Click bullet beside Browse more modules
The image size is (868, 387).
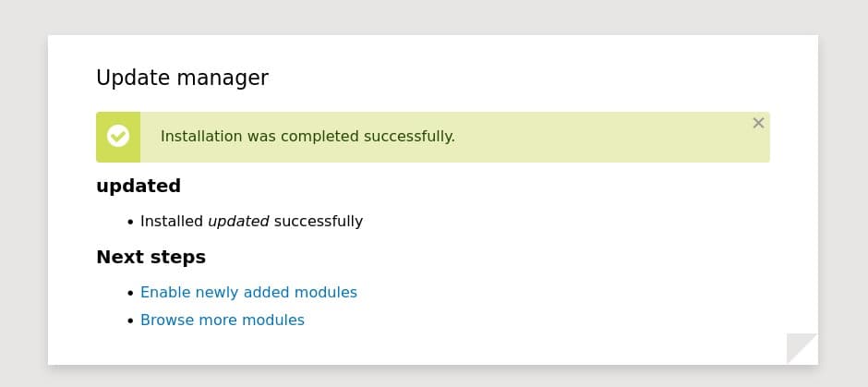[130, 320]
